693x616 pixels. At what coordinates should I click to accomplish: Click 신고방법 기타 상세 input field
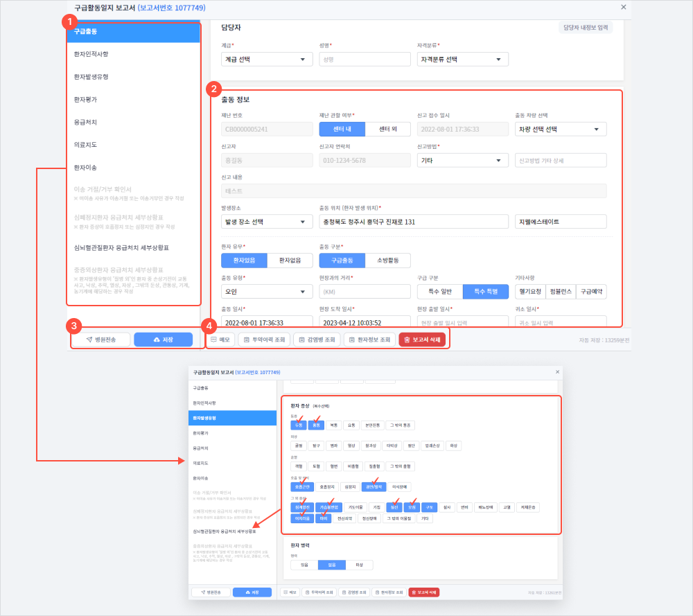click(x=561, y=160)
